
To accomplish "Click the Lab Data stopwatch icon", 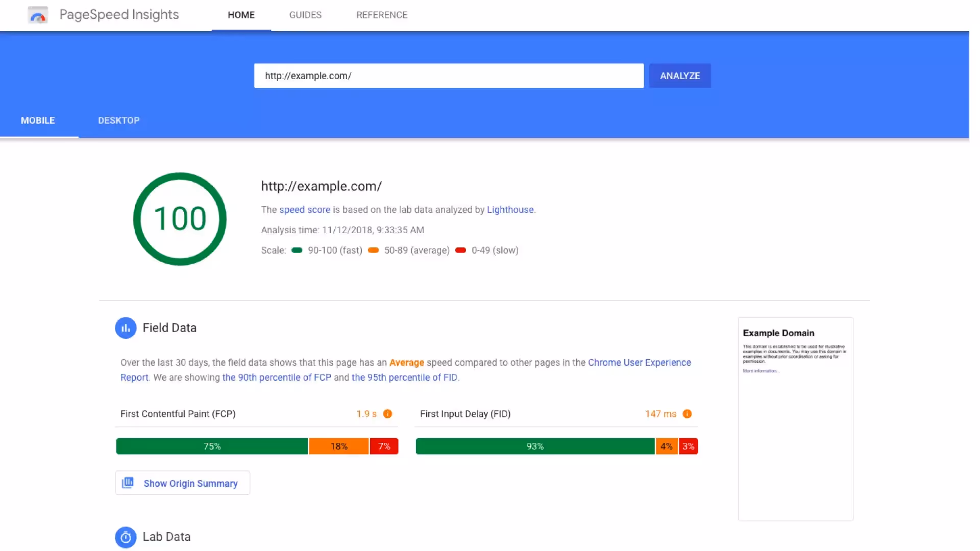I will tap(126, 537).
